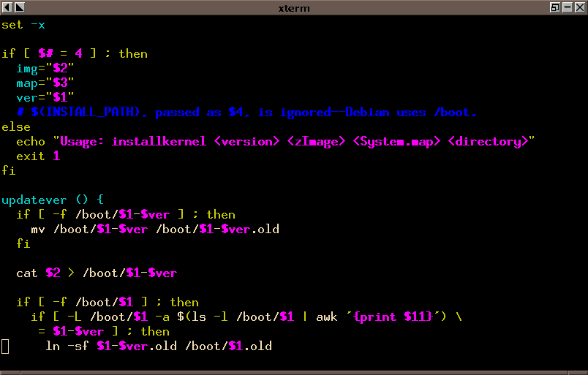Click the diagonal arrow button in title bar
588x375 pixels.
point(19,7)
